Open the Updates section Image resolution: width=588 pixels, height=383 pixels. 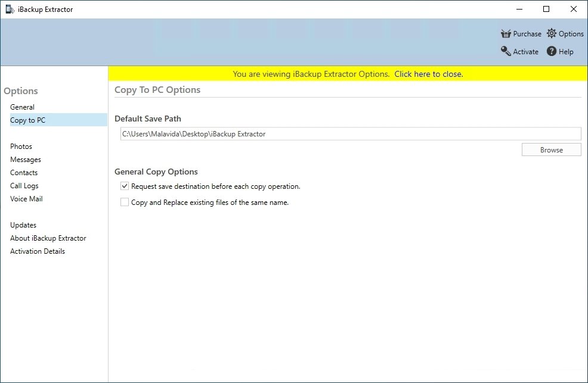(x=23, y=225)
